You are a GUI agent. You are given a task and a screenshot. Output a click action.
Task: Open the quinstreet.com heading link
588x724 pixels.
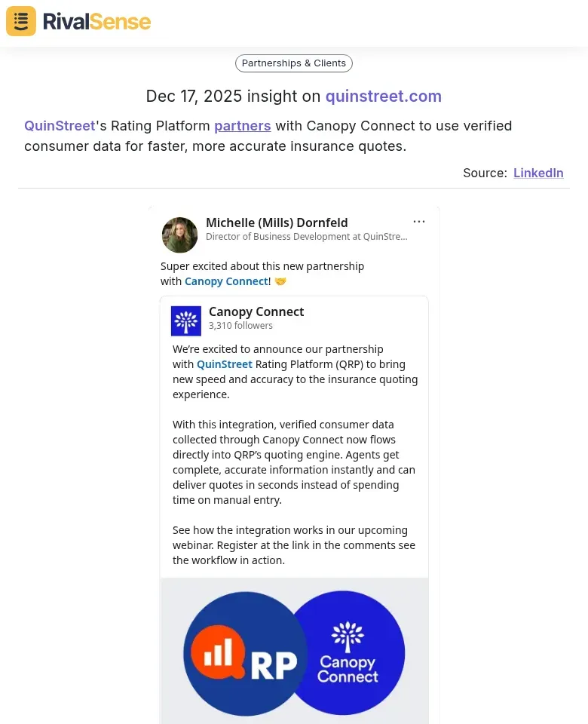383,97
